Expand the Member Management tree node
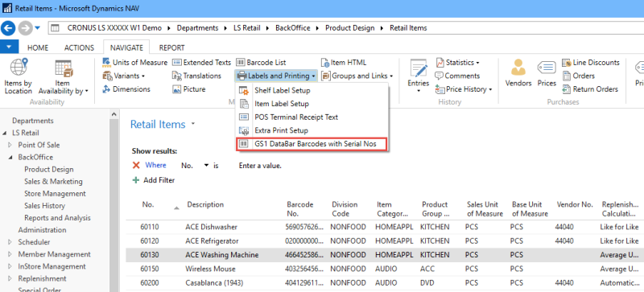644x292 pixels. 10,254
